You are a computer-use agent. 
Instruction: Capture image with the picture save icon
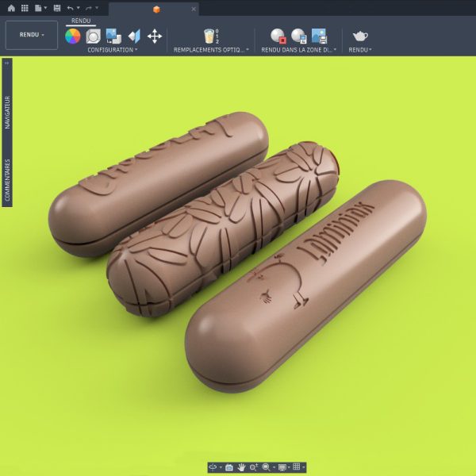pyautogui.click(x=319, y=36)
